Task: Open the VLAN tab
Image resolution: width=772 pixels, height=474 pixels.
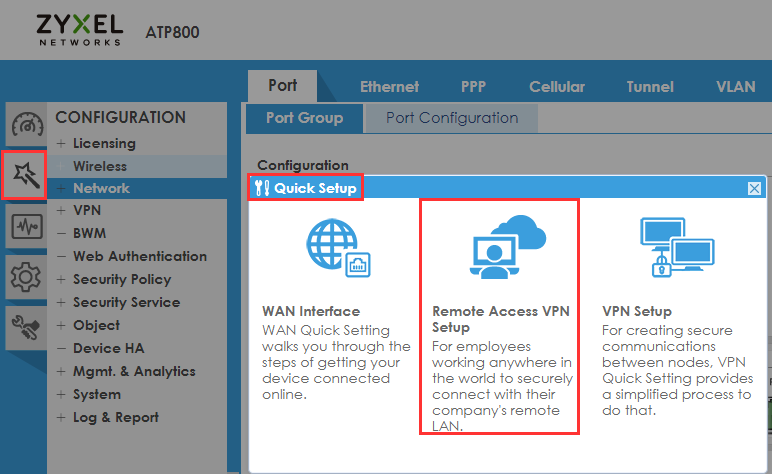Action: click(x=736, y=87)
